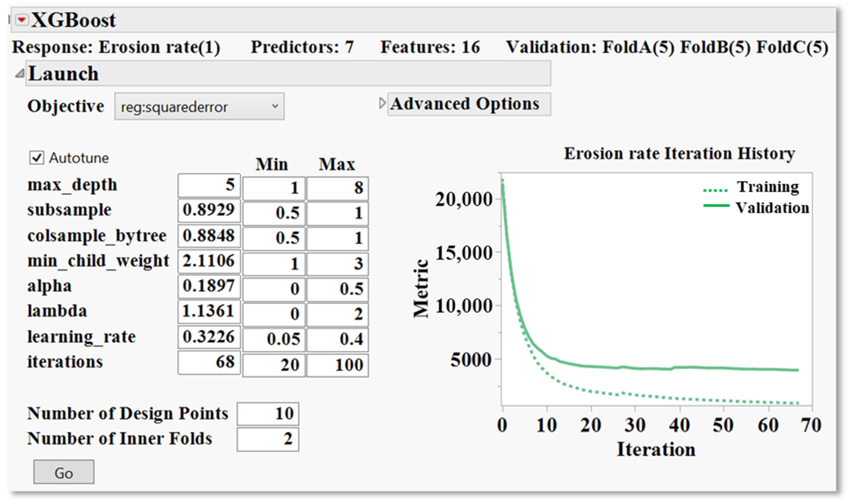Uncheck the Autotune checkbox

37,158
